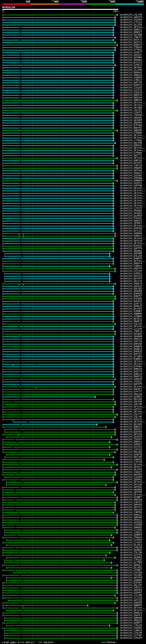The height and width of the screenshot is (644, 146).
Task: Select hit label UniRef100_Q1E167
Action: point(131,55)
